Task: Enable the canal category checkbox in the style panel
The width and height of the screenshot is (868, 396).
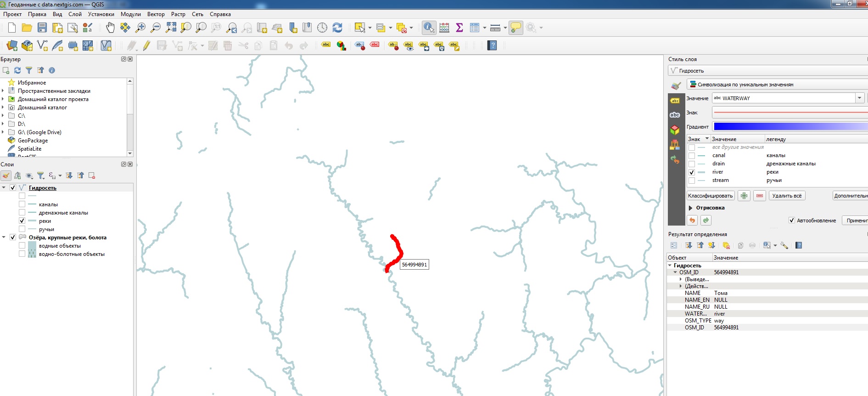Action: click(692, 156)
